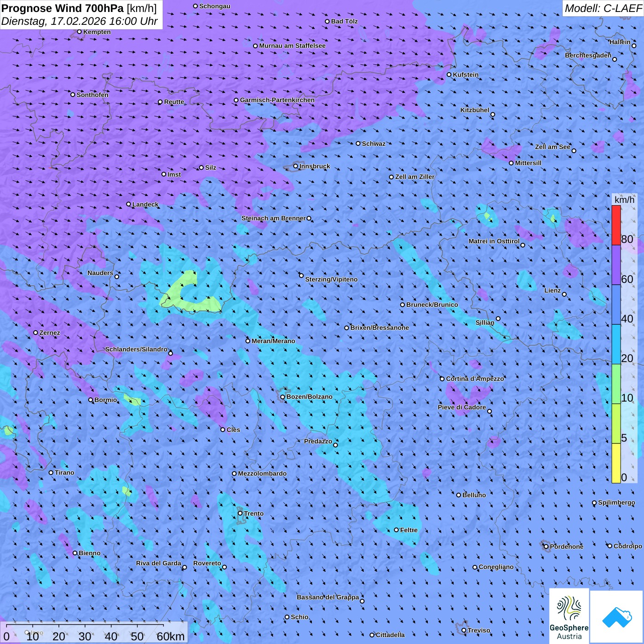The width and height of the screenshot is (644, 644).
Task: Click the 'Berchtesgaden' label
Action: (x=588, y=55)
